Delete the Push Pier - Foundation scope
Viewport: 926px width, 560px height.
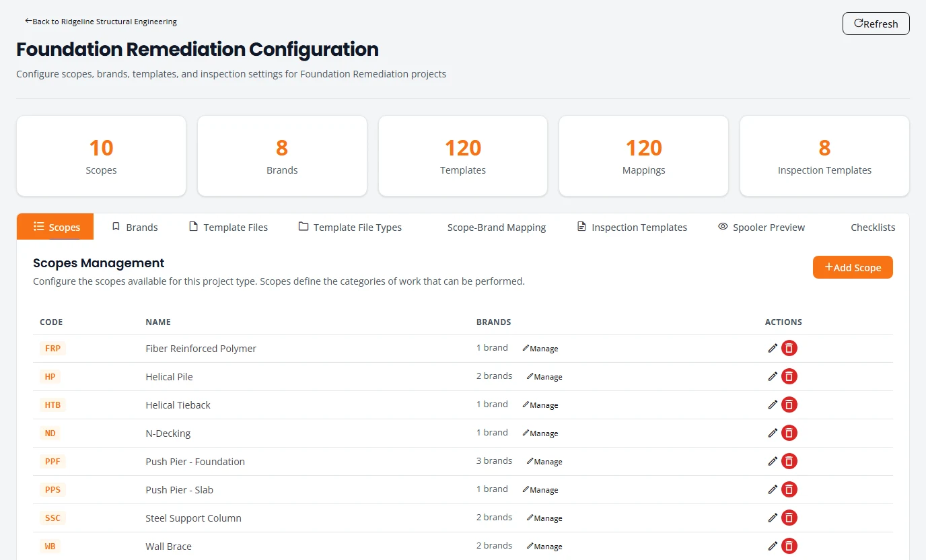[x=789, y=461]
